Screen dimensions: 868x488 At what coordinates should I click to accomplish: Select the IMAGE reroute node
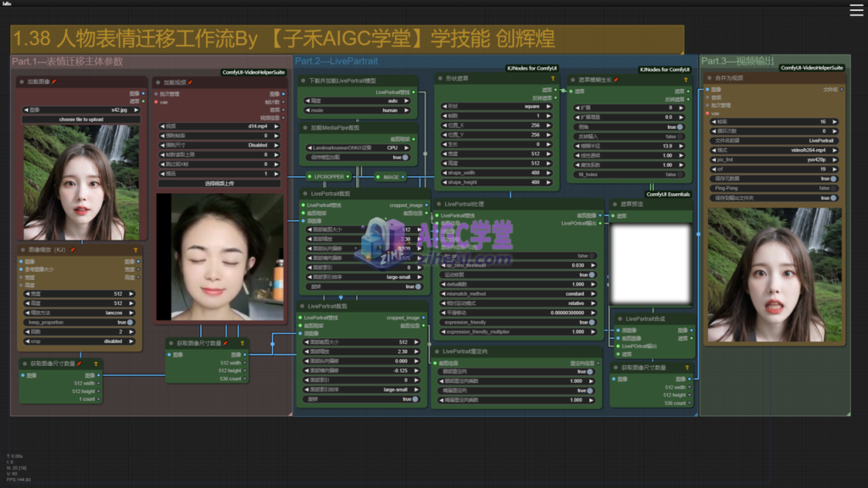pos(391,177)
